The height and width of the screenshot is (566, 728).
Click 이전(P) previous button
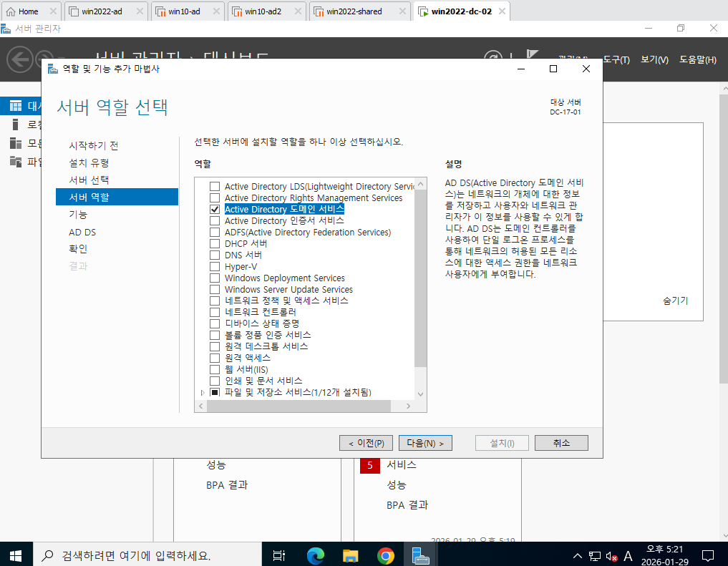366,443
